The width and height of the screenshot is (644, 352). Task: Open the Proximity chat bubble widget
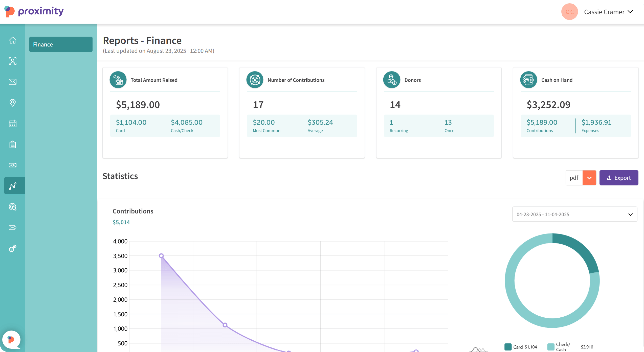(x=11, y=339)
